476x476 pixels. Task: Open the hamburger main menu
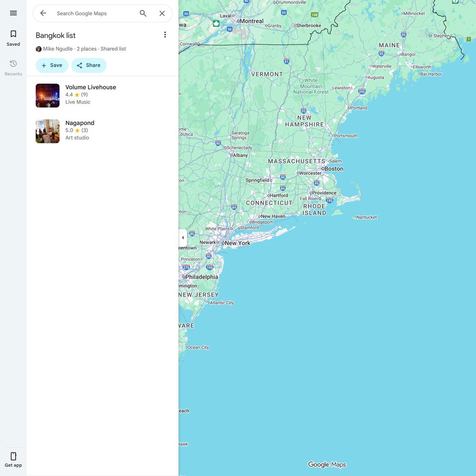(x=13, y=13)
